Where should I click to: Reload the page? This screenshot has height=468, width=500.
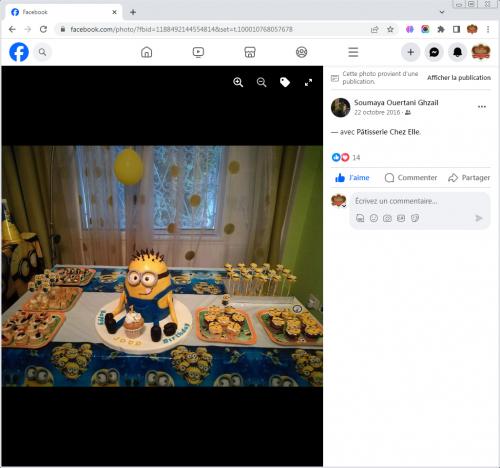43,29
